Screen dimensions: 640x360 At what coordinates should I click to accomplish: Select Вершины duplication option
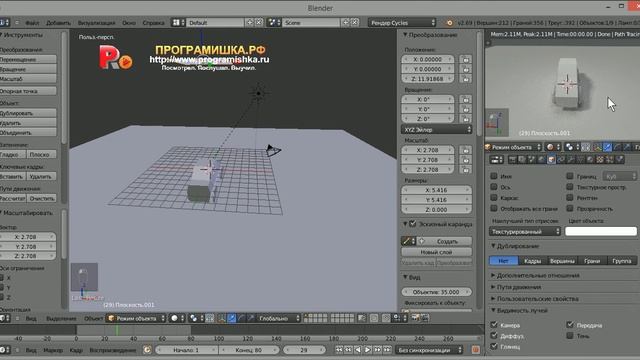562,260
